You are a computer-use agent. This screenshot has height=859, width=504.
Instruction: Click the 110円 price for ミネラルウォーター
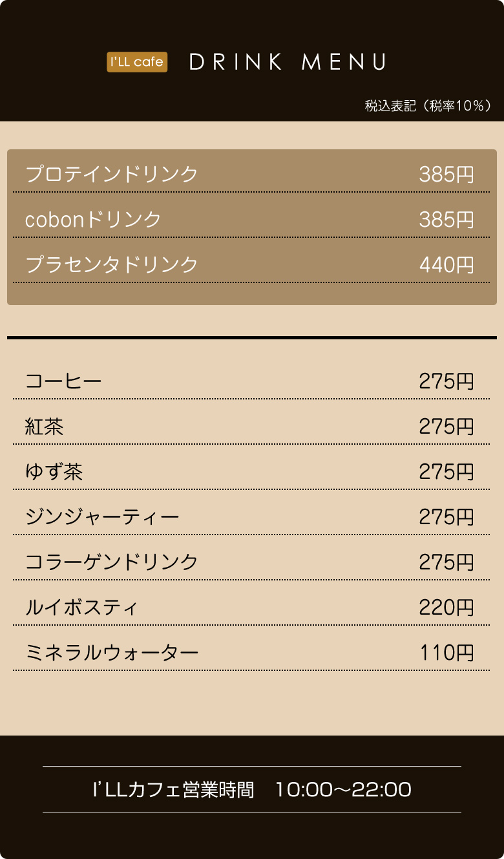[447, 652]
